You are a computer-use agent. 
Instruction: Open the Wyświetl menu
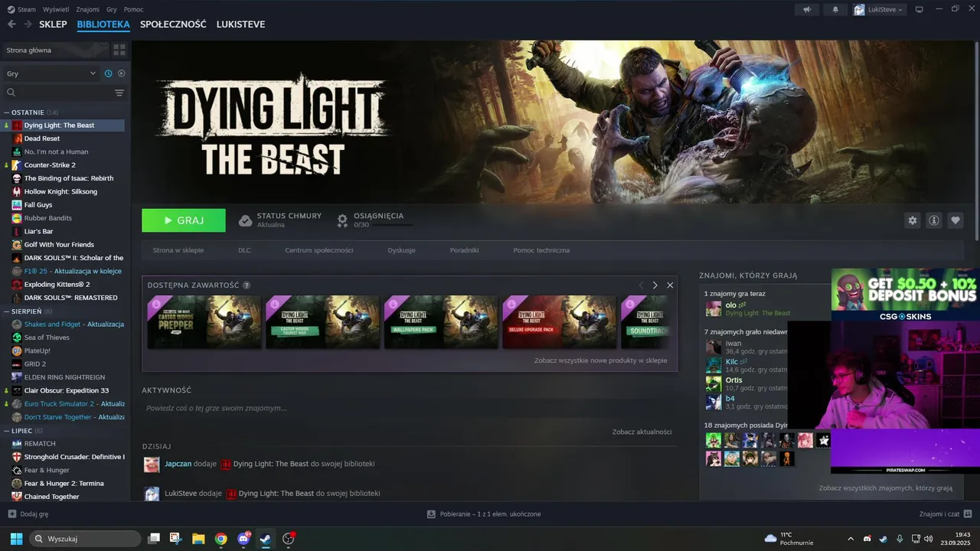coord(55,9)
